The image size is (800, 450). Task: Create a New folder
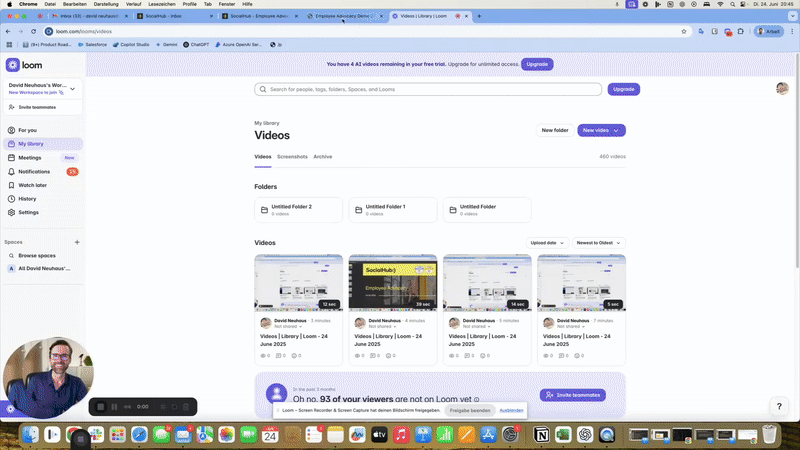click(x=555, y=130)
